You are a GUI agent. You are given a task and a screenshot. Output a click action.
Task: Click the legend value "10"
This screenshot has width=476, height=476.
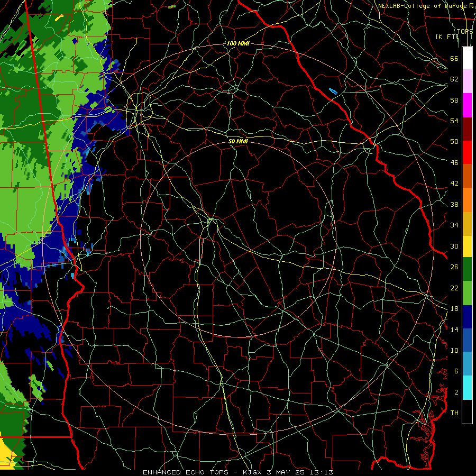pos(454,350)
